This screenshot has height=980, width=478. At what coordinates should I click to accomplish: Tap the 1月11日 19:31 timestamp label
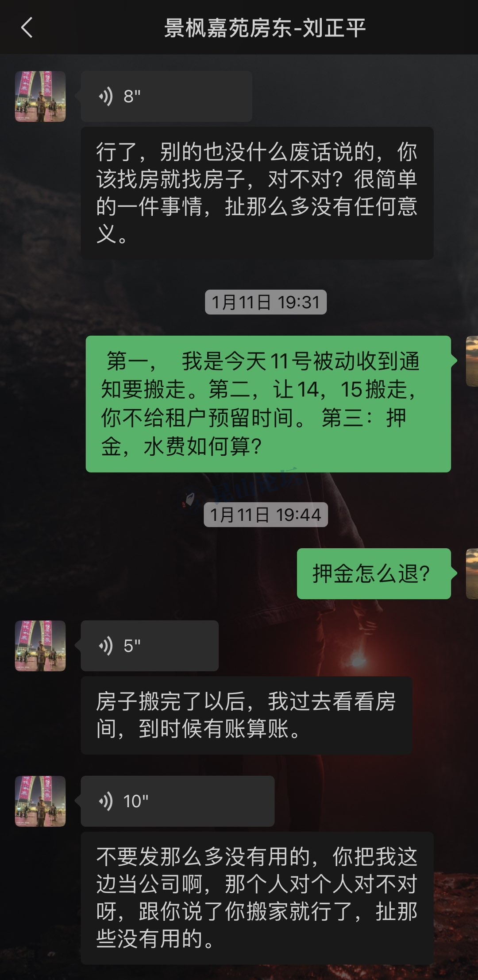(266, 302)
